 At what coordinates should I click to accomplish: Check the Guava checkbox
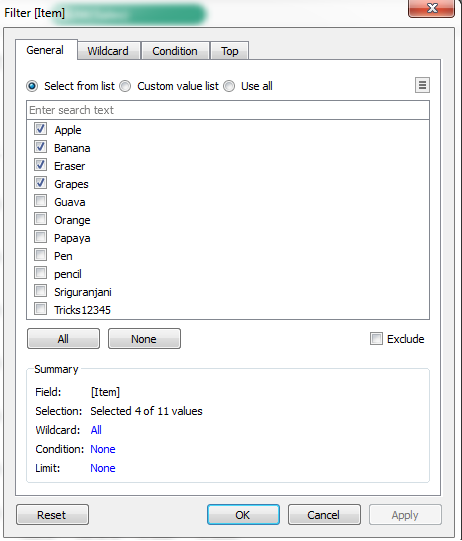point(40,200)
